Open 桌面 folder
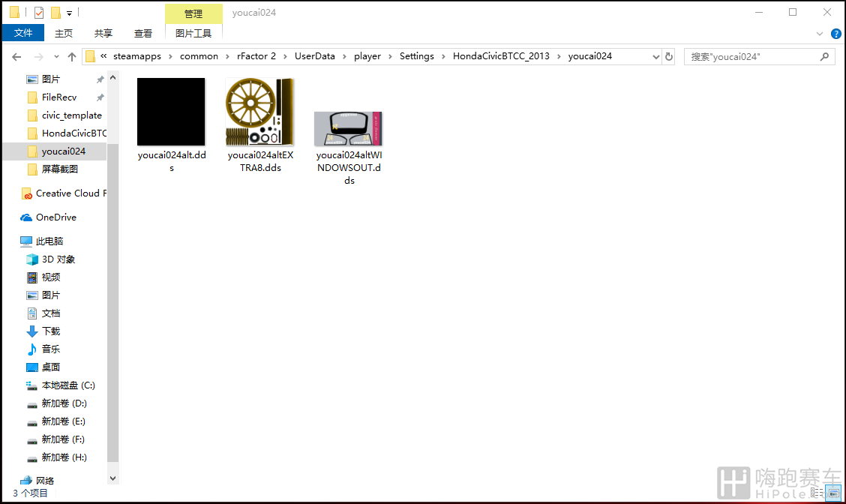This screenshot has height=504, width=846. [51, 367]
